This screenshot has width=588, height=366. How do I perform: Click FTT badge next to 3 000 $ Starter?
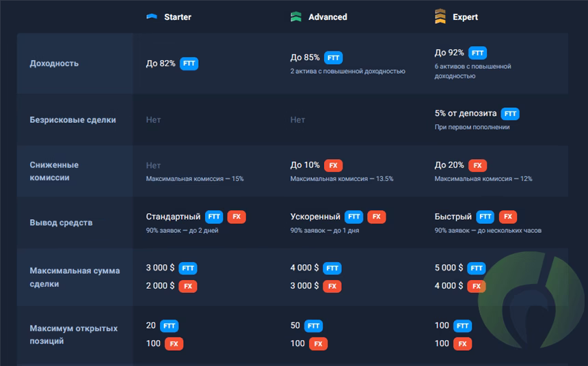pos(188,268)
